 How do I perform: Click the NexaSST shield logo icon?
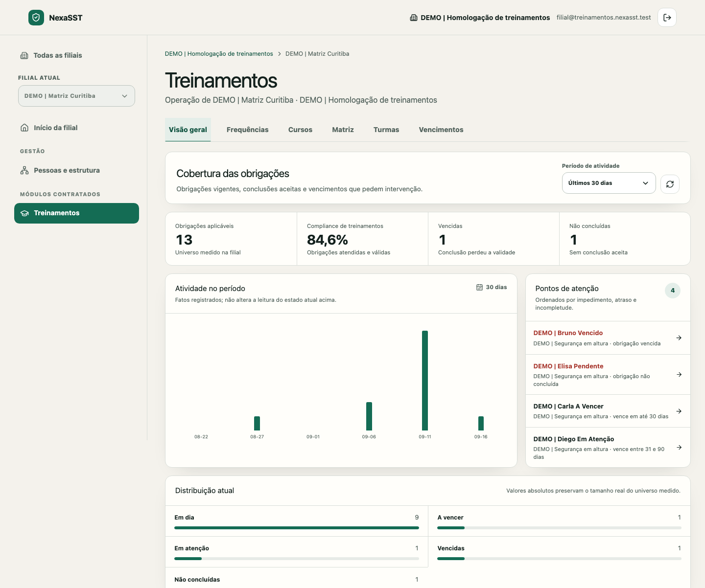tap(36, 18)
